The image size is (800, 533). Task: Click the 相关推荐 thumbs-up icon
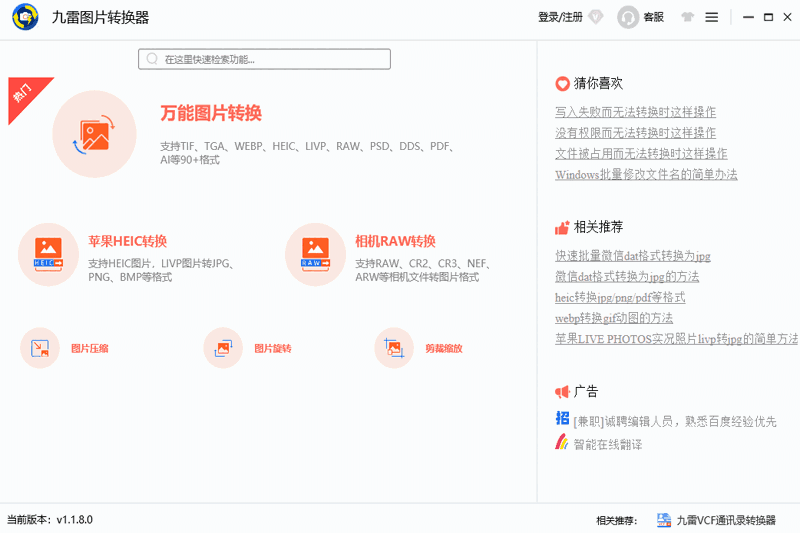562,227
